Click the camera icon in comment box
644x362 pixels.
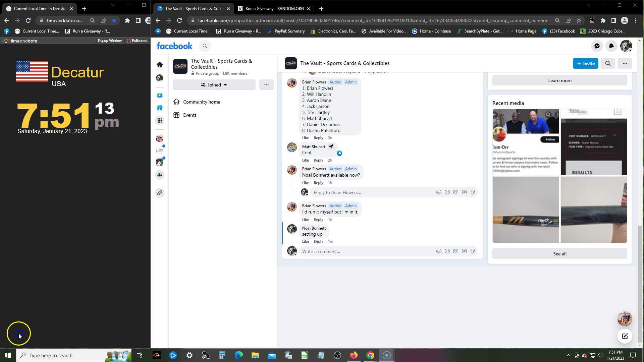click(455, 251)
